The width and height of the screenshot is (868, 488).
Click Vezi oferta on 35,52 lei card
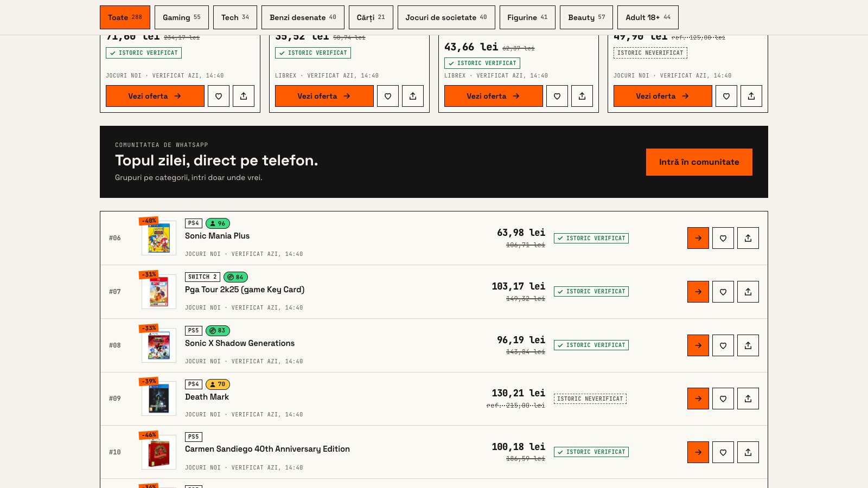(324, 96)
